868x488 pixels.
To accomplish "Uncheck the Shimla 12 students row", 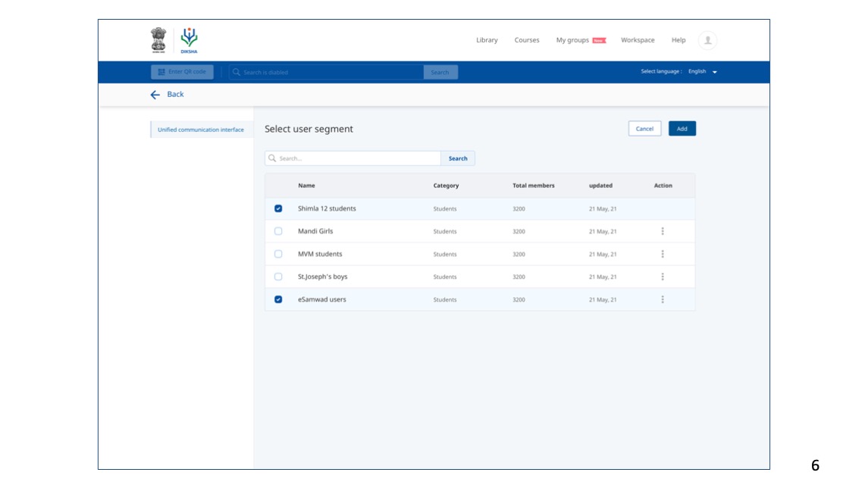I will coord(278,208).
